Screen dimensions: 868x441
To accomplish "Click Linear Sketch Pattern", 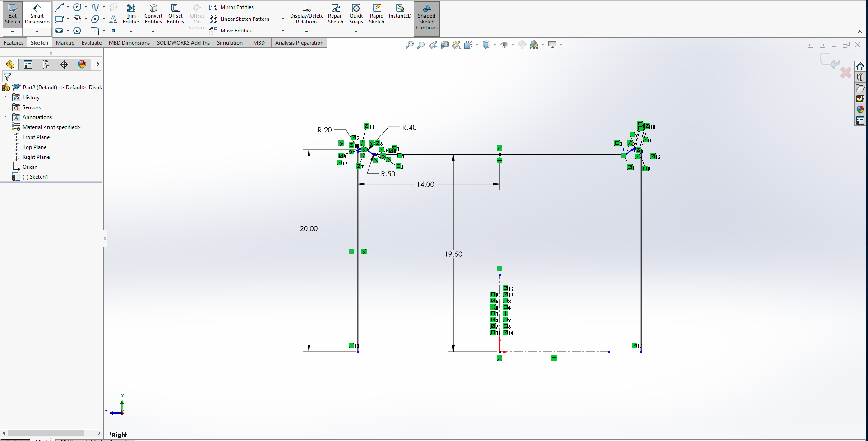I will tap(240, 19).
